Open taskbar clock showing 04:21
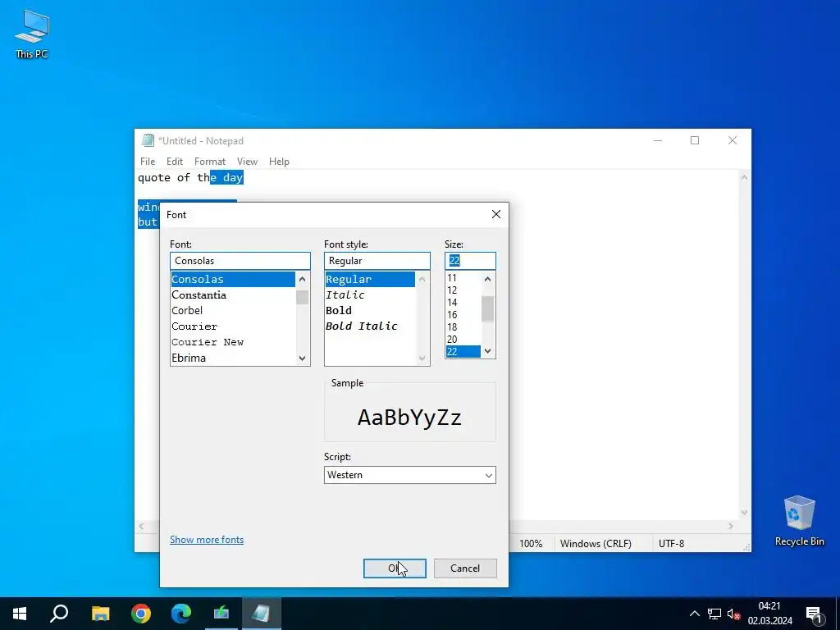 (769, 614)
